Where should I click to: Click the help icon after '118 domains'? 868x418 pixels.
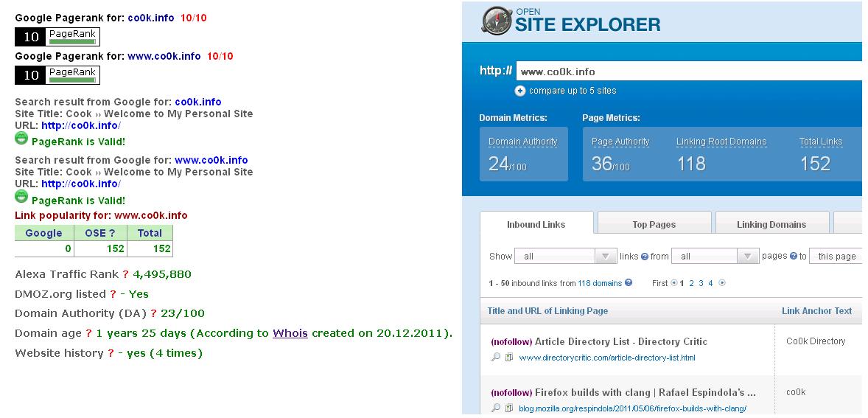point(629,282)
